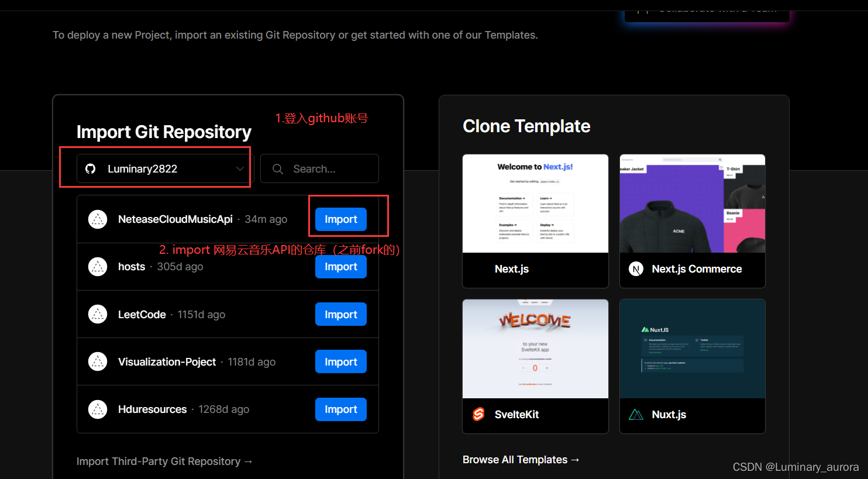Image resolution: width=868 pixels, height=479 pixels.
Task: Focus the repository Search input field
Action: click(319, 168)
